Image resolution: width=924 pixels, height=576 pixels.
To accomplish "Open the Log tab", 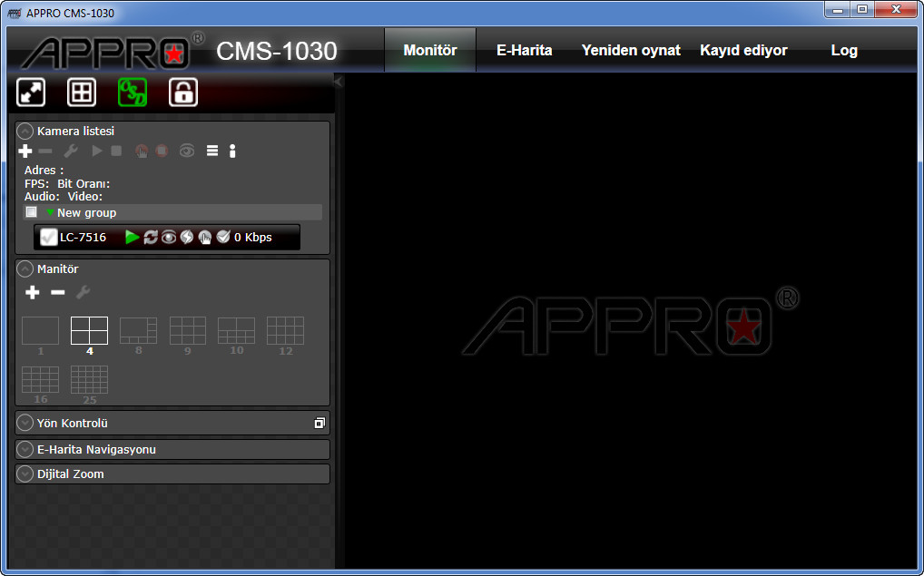I will (x=844, y=50).
